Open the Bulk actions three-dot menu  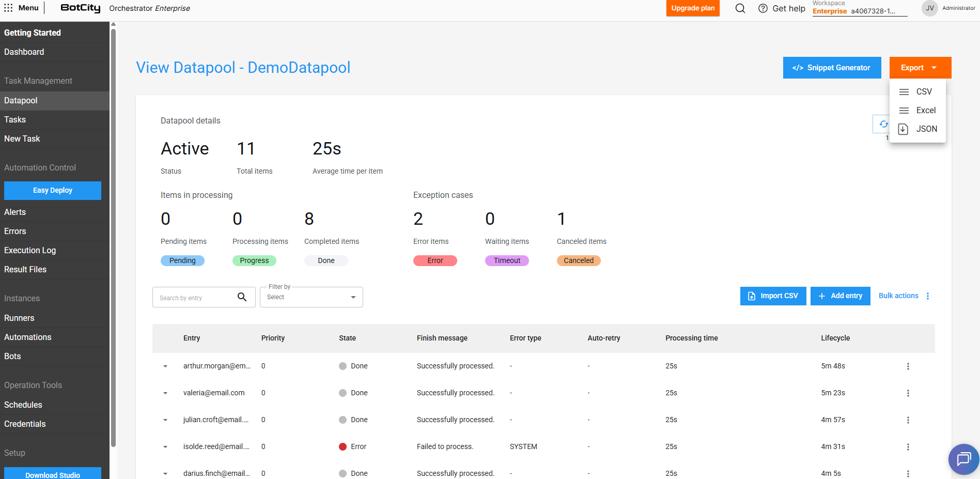[x=928, y=296]
